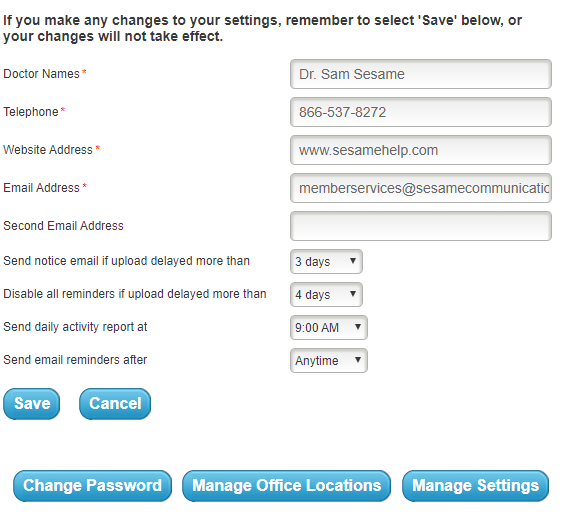562x523 pixels.
Task: Open the disable reminders delay dropdown
Action: (x=326, y=295)
